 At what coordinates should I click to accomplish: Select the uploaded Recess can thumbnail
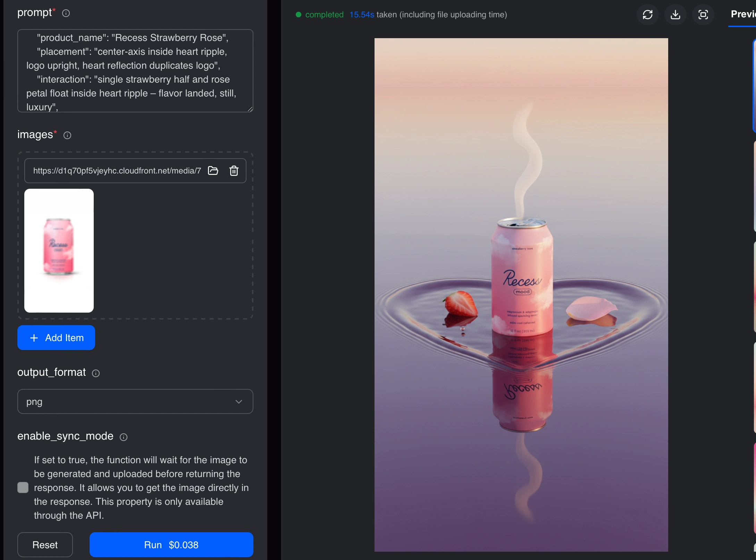click(x=59, y=251)
